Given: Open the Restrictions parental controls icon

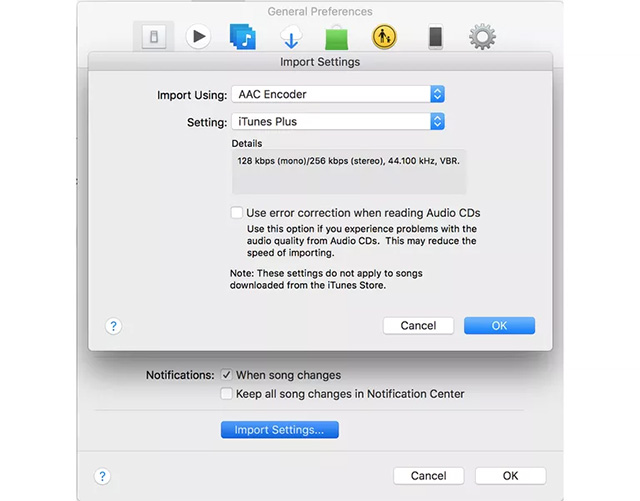Looking at the screenshot, I should (x=384, y=37).
